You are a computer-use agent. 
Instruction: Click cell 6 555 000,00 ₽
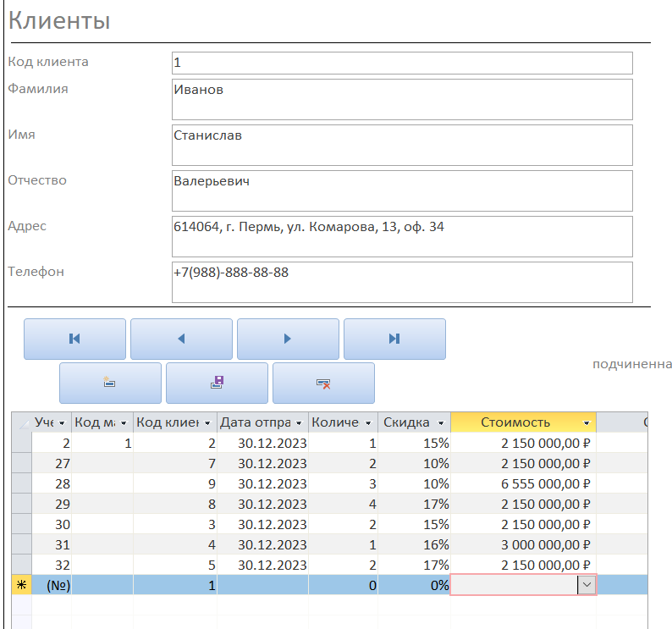click(x=523, y=483)
